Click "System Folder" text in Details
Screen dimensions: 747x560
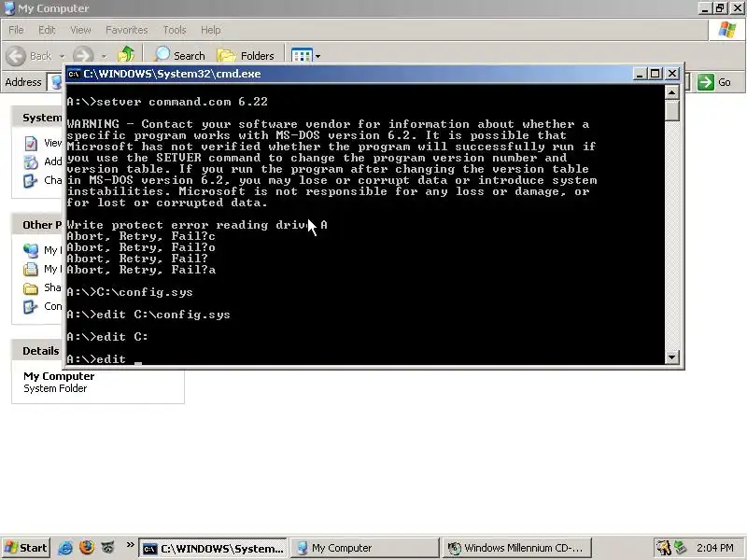55,388
